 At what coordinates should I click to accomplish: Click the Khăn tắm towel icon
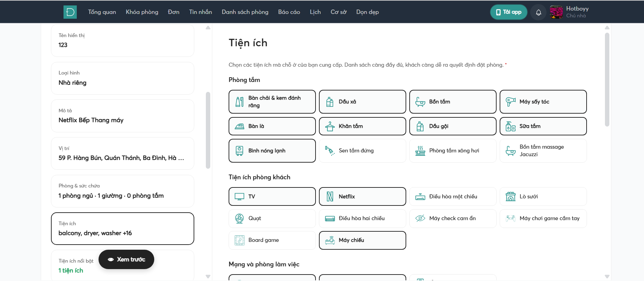tap(330, 126)
